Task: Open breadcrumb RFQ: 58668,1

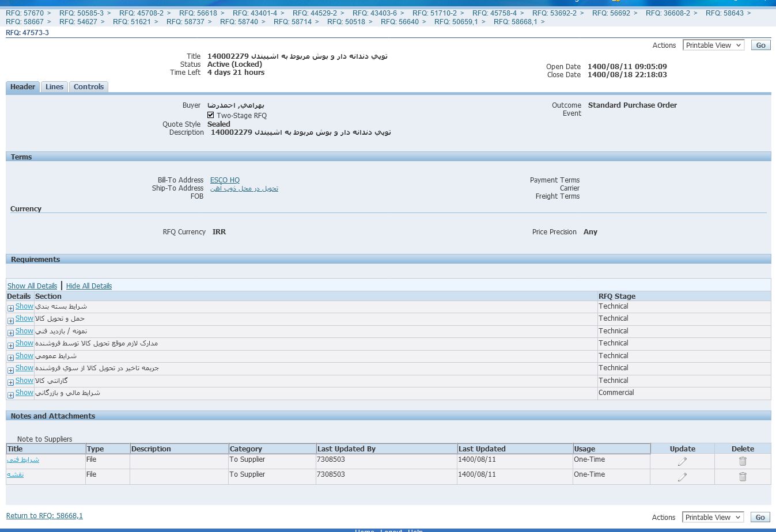Action: pos(516,21)
